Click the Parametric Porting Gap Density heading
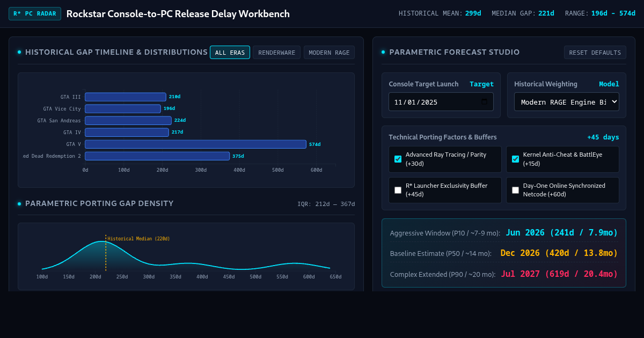 (x=99, y=203)
